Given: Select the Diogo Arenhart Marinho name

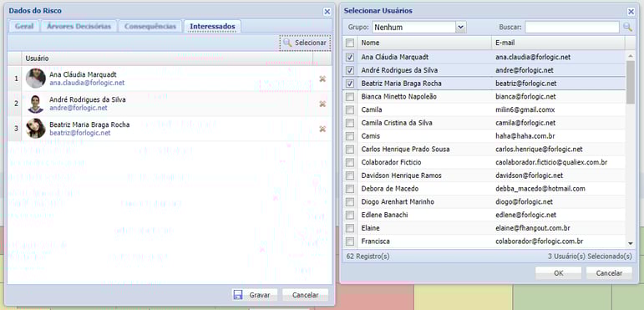Looking at the screenshot, I should (398, 202).
